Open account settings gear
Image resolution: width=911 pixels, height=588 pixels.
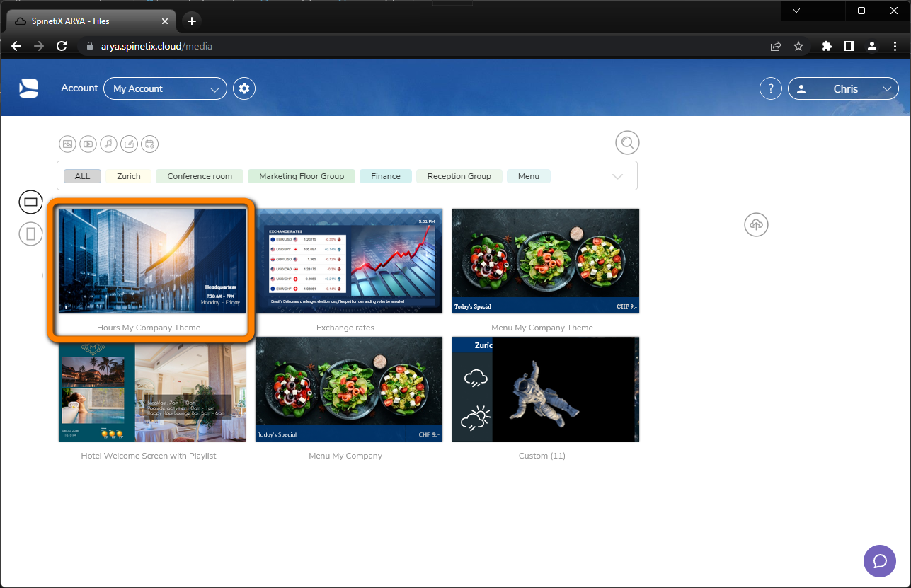point(243,88)
